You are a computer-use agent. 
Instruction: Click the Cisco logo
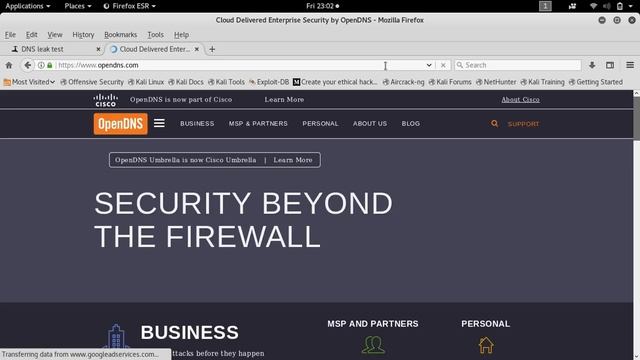click(106, 100)
